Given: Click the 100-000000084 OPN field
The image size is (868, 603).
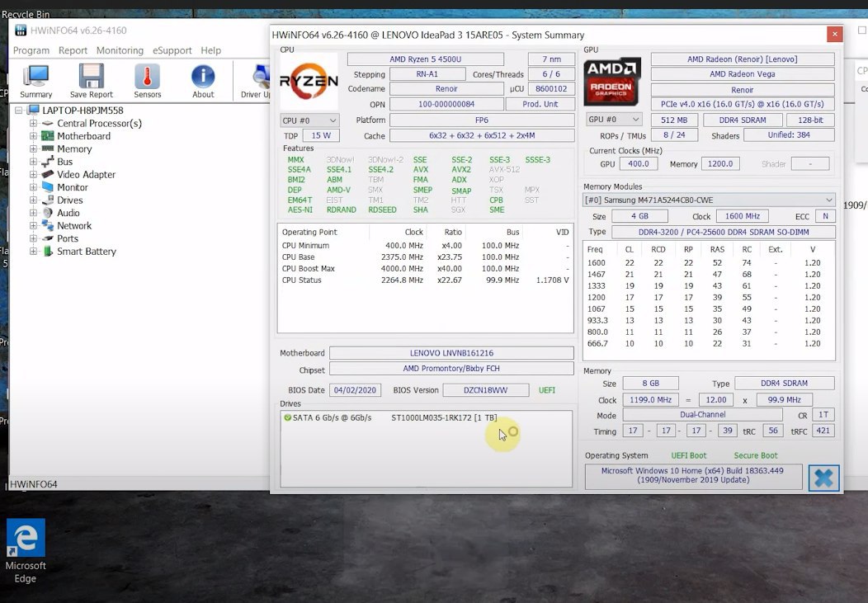Looking at the screenshot, I should click(x=446, y=104).
